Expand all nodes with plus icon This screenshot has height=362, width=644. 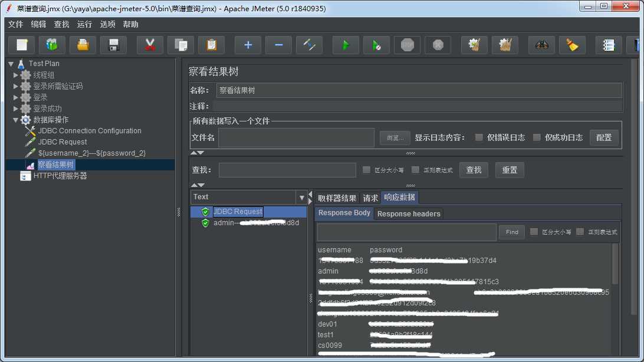click(248, 45)
